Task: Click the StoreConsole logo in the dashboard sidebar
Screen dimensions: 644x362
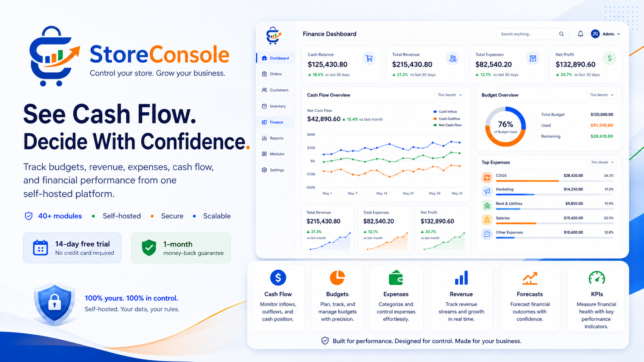Action: tap(273, 35)
